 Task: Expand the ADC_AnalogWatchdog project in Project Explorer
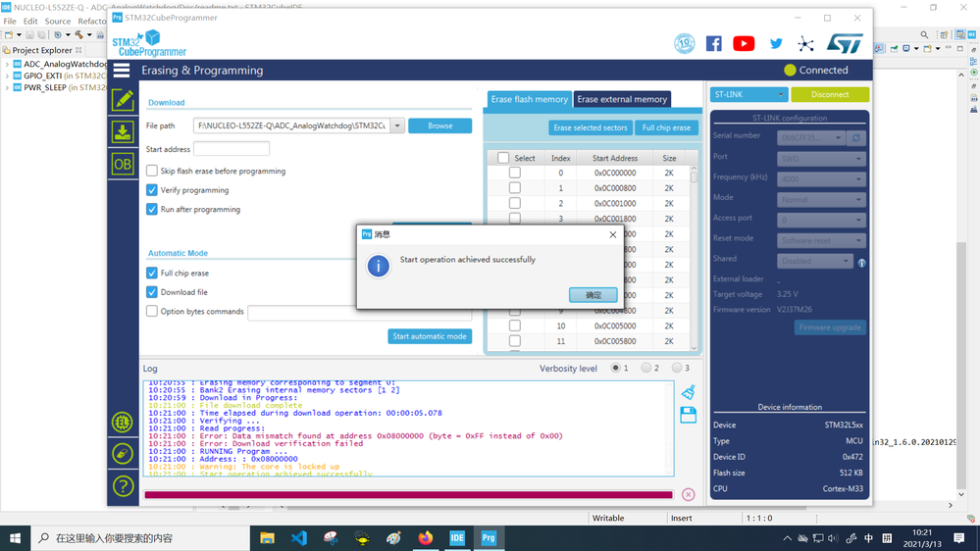click(8, 64)
